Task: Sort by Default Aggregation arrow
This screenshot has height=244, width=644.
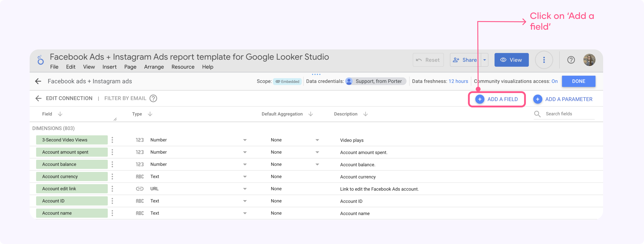Action: click(x=311, y=114)
